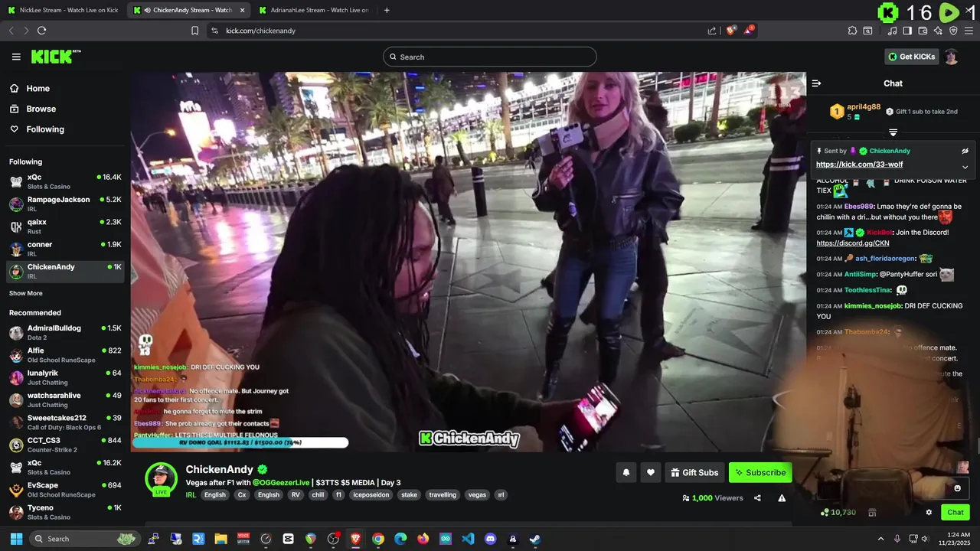The width and height of the screenshot is (980, 551).
Task: Open Brave Shields lion icon
Action: [731, 31]
